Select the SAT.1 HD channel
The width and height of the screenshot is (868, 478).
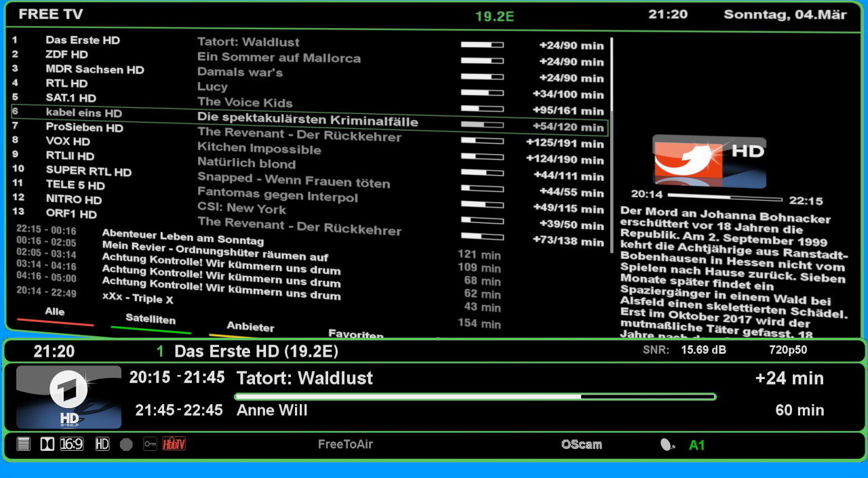click(x=71, y=98)
